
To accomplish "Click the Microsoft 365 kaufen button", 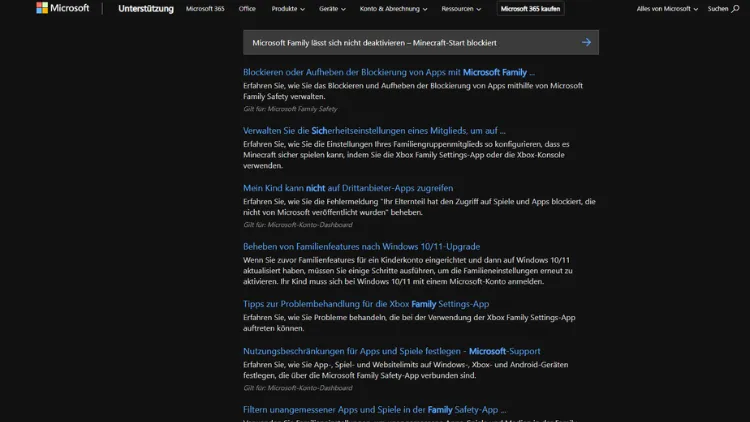I will point(530,9).
